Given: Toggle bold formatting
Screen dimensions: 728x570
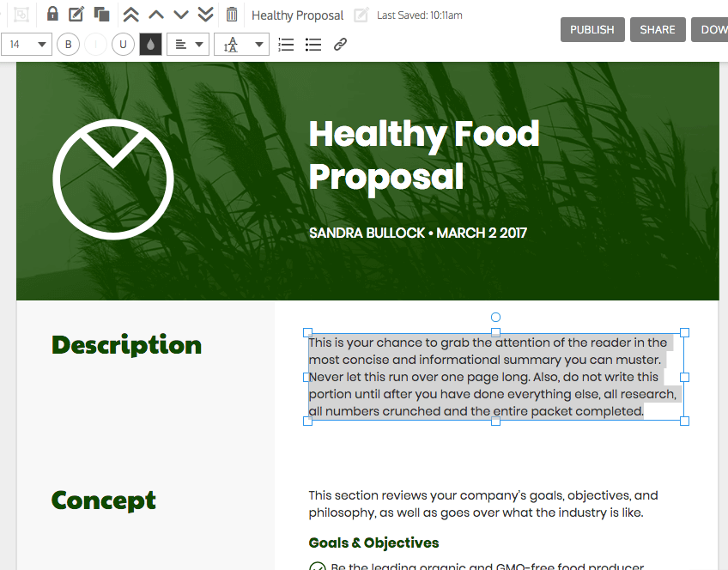Looking at the screenshot, I should pyautogui.click(x=68, y=44).
